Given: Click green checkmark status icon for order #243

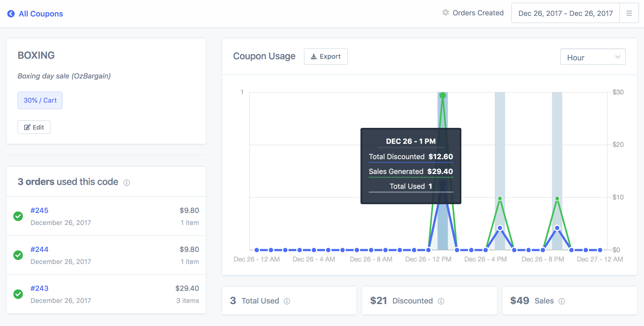Looking at the screenshot, I should click(x=18, y=294).
